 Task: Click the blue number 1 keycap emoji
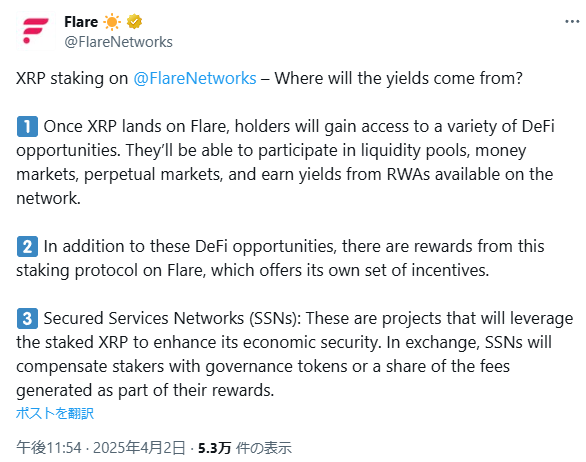[x=27, y=126]
